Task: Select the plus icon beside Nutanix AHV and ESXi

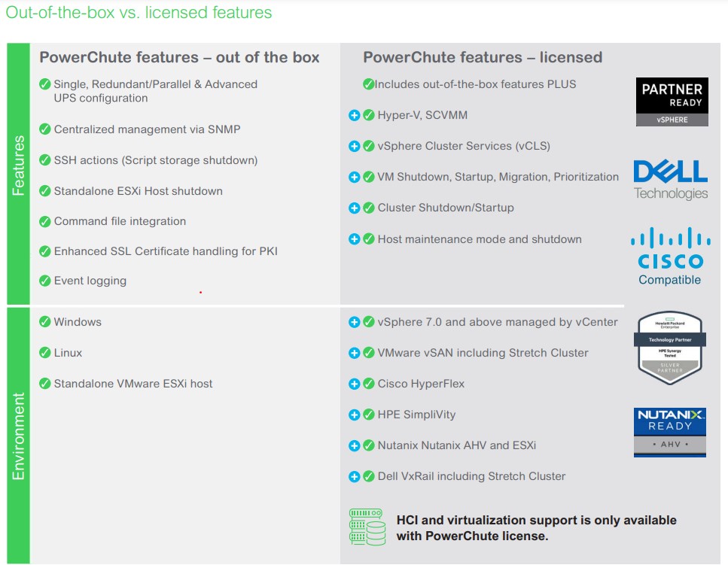Action: point(355,446)
